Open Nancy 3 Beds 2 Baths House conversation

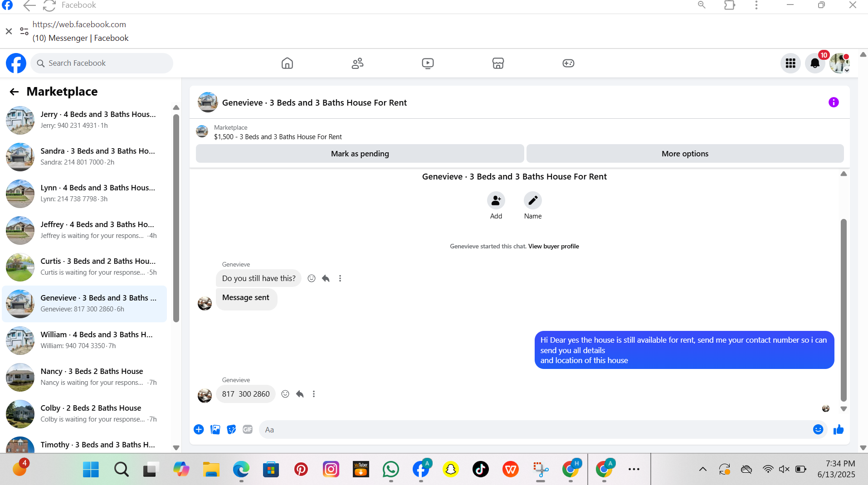coord(85,377)
